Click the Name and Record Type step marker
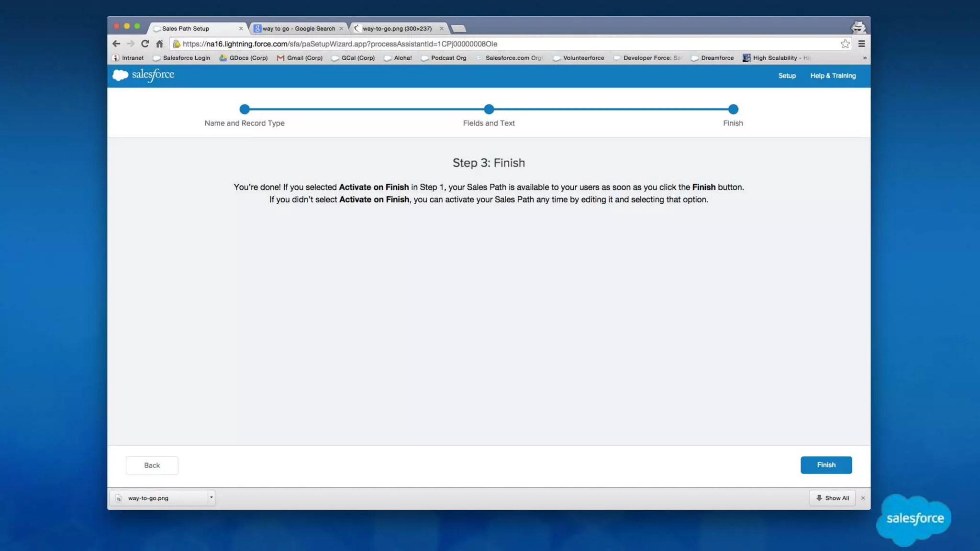 [x=245, y=109]
